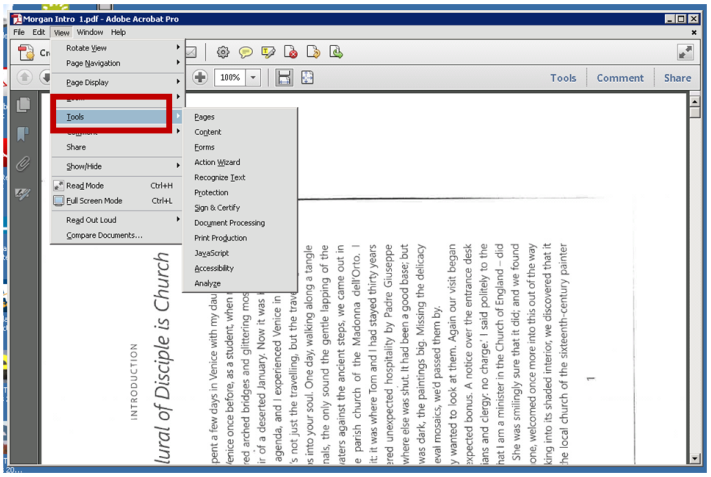Open the Attachments paperclip panel
The height and width of the screenshot is (477, 711).
tap(23, 164)
